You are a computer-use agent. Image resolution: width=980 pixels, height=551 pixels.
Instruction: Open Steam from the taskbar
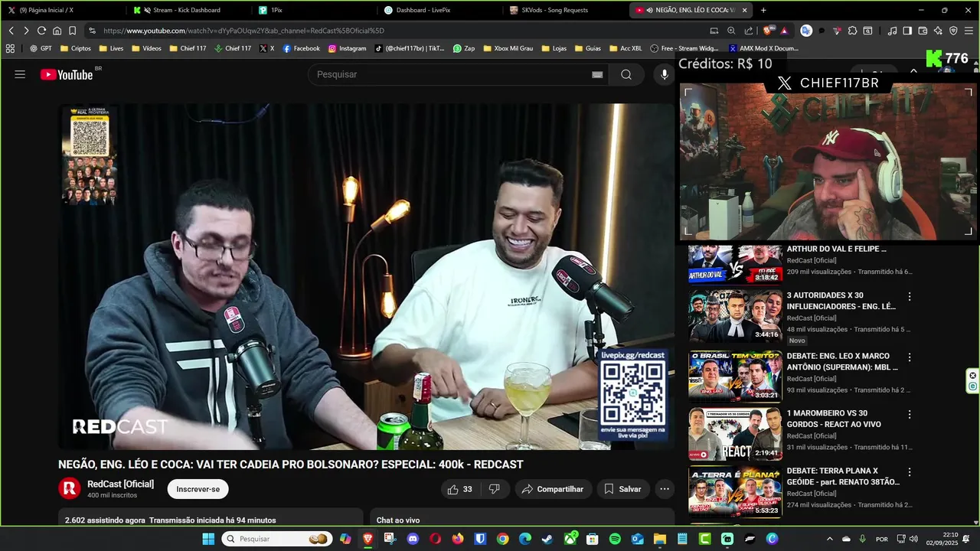tap(547, 539)
